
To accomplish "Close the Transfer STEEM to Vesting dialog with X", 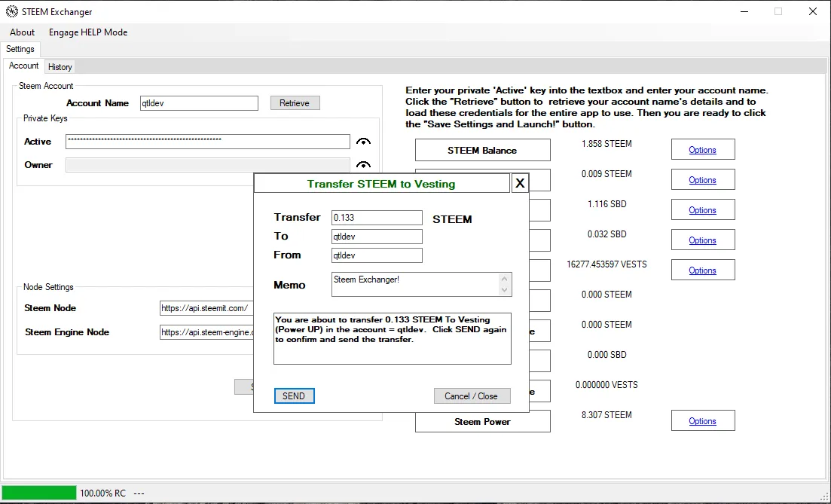I will click(x=520, y=183).
